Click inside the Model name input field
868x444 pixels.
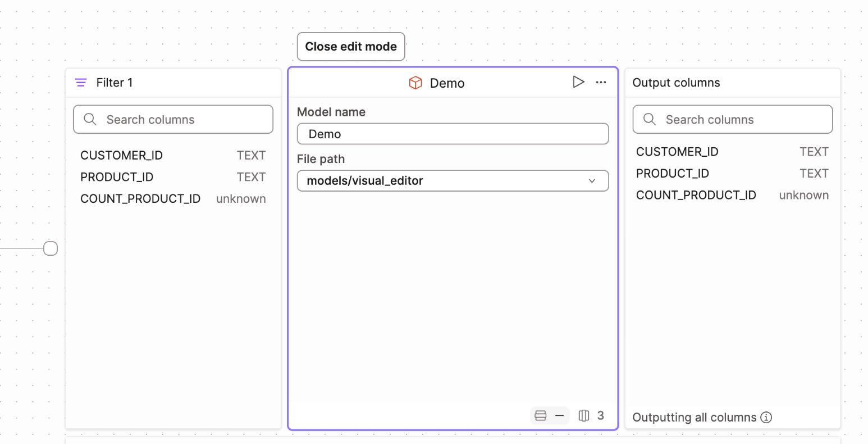[453, 134]
